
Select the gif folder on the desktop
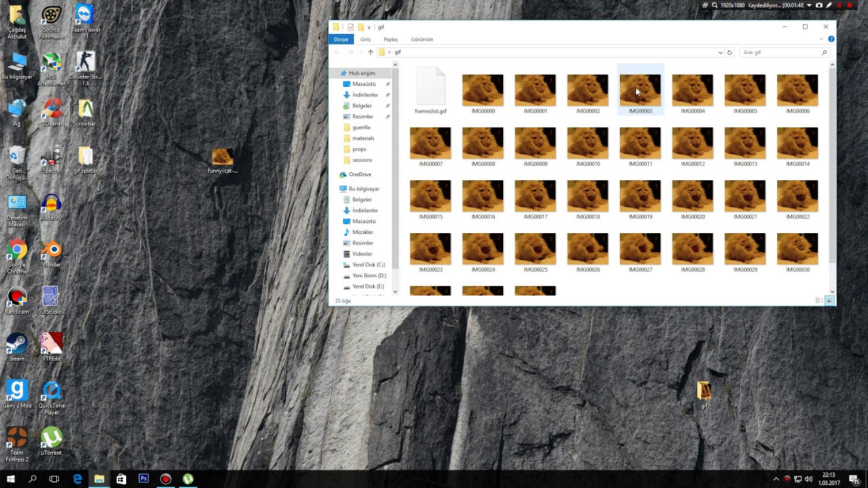click(x=704, y=395)
